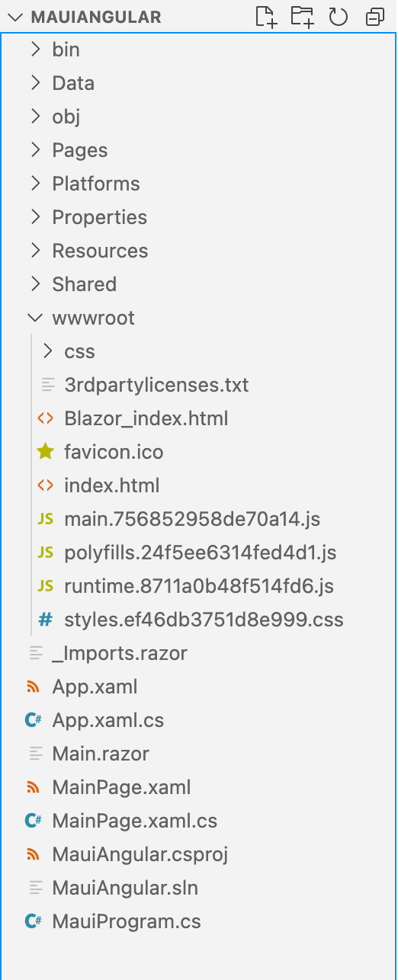Refresh the Explorer with the reload icon

pyautogui.click(x=339, y=17)
